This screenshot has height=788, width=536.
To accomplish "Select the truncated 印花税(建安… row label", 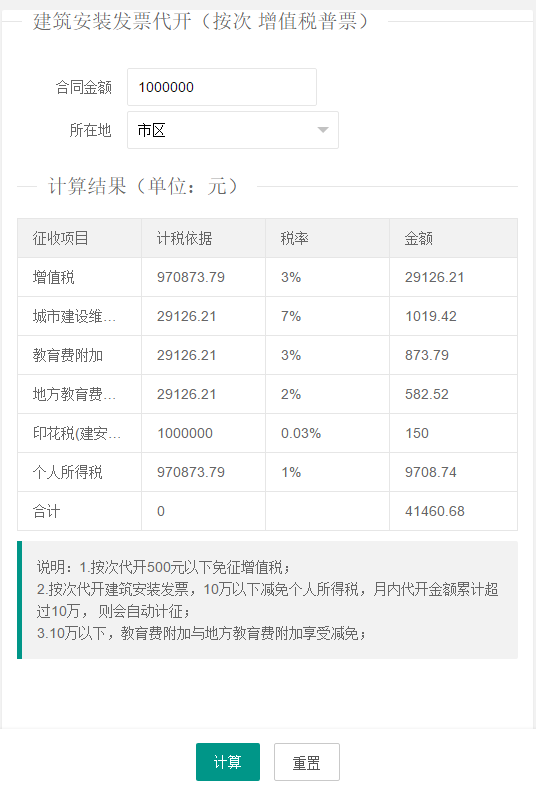I will tap(77, 433).
